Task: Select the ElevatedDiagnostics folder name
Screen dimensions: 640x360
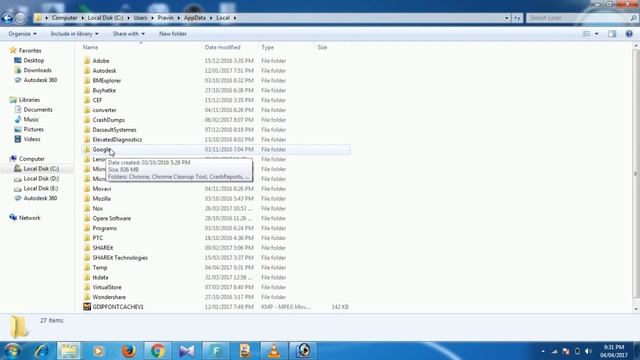Action: click(x=117, y=140)
